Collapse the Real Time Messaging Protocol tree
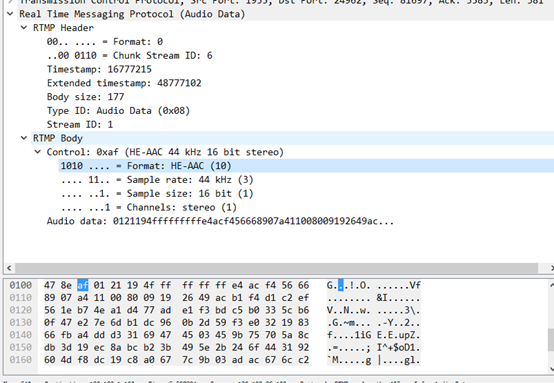This screenshot has width=554, height=383. click(x=10, y=14)
